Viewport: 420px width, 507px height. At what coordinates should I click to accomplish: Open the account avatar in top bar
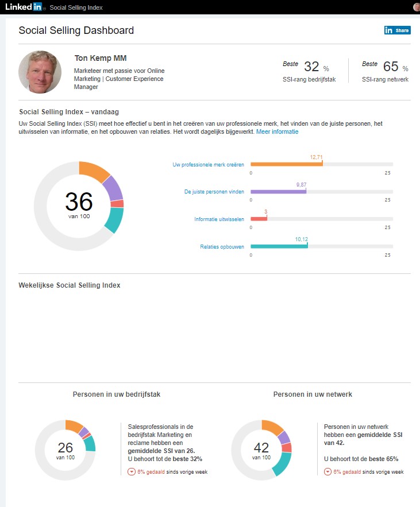pos(416,7)
